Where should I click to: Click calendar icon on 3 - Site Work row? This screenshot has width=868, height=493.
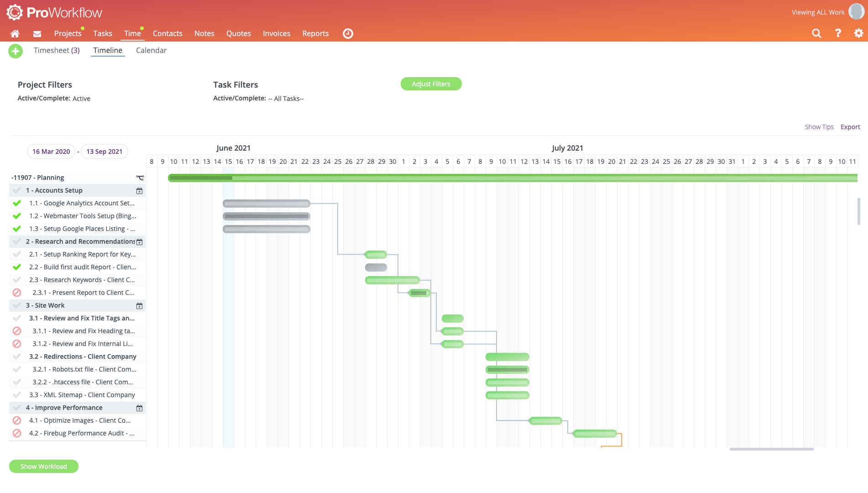(140, 306)
